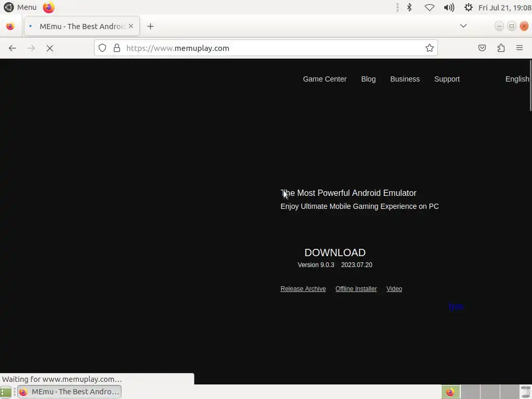Click the site security padlock icon

[117, 48]
